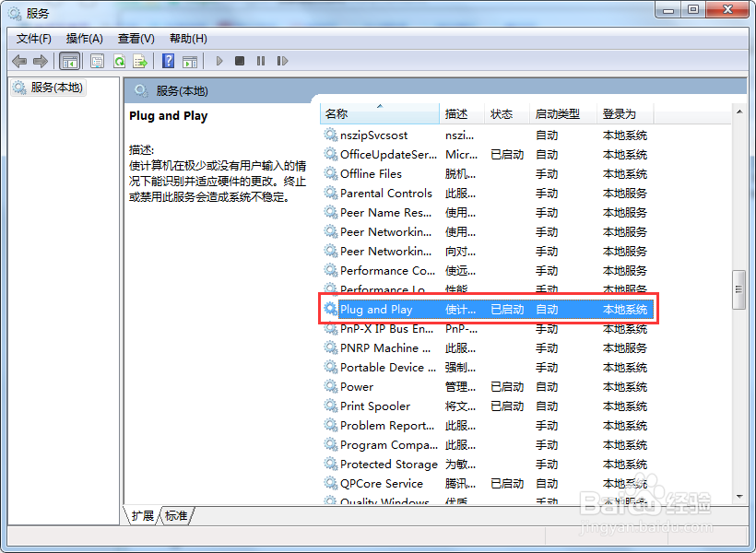Click the scroll up arrow of services list
756x553 pixels.
(739, 112)
